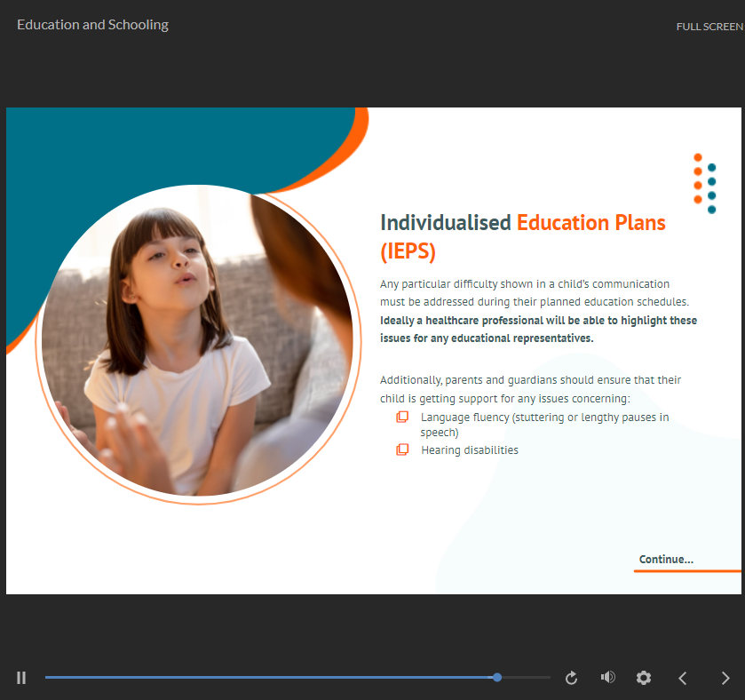
Task: Click the circular photo of the girl
Action: pos(197,340)
